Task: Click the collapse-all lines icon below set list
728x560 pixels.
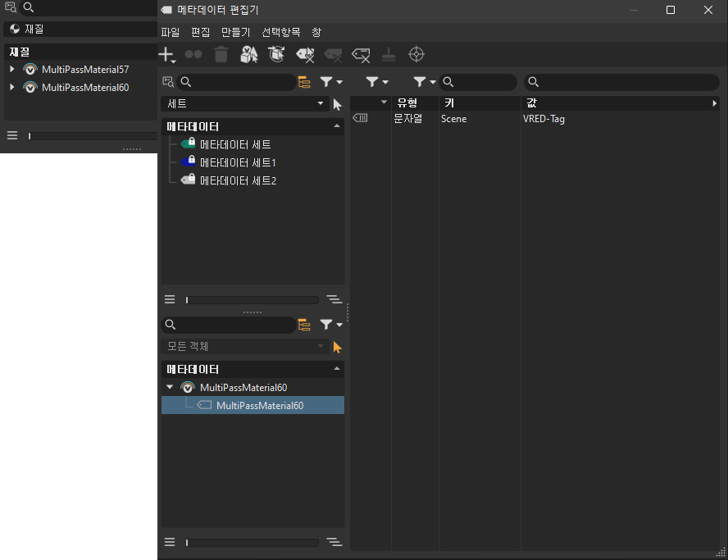Action: click(334, 299)
